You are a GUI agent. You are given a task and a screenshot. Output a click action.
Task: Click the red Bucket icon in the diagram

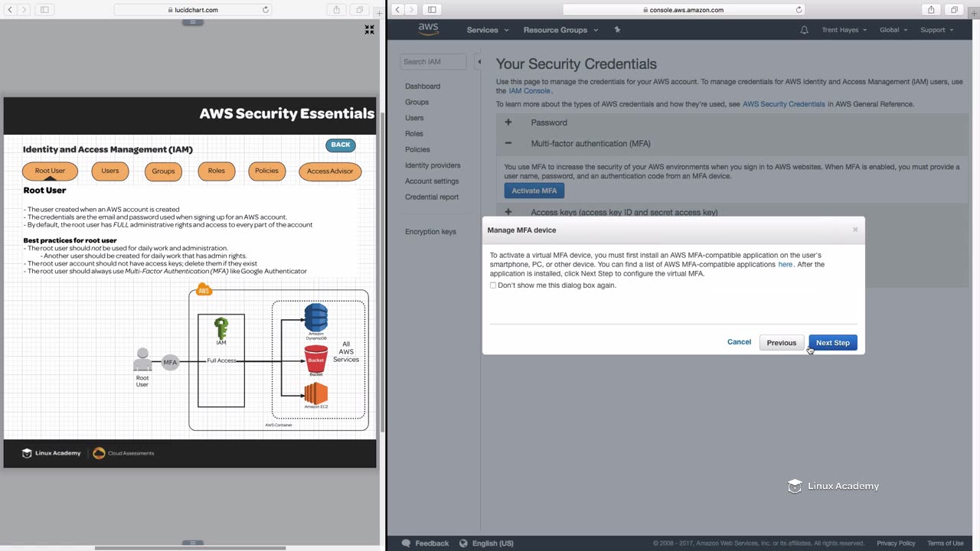coord(316,358)
